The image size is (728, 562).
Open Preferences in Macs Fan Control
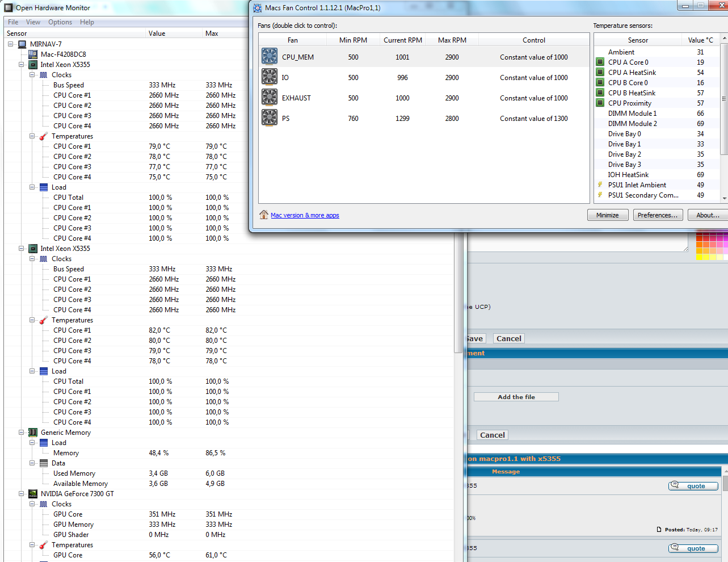[658, 215]
